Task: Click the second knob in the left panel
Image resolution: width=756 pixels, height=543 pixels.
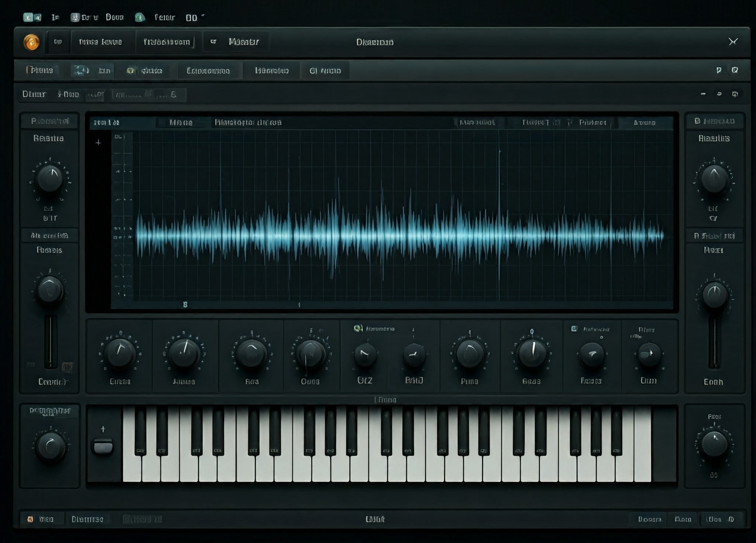Action: point(50,290)
